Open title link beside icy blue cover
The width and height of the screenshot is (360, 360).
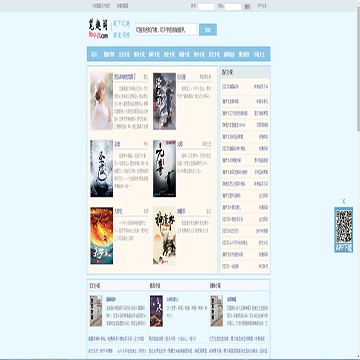click(117, 144)
